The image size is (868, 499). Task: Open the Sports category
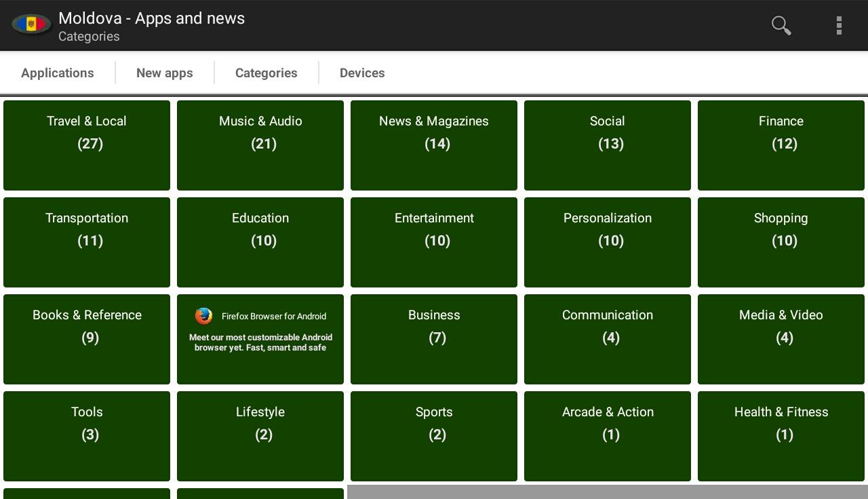[x=434, y=436]
